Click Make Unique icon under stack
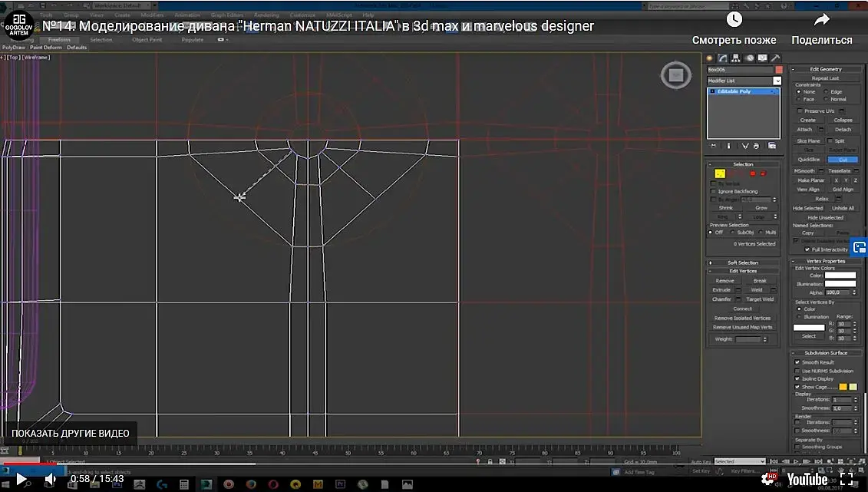This screenshot has height=492, width=868. (745, 146)
